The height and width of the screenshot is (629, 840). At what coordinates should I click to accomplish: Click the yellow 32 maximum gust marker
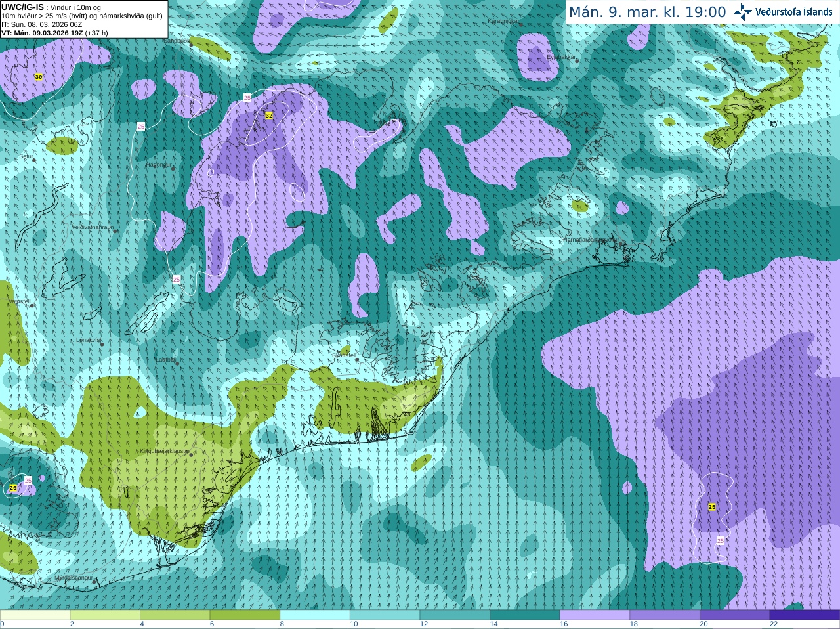click(268, 116)
